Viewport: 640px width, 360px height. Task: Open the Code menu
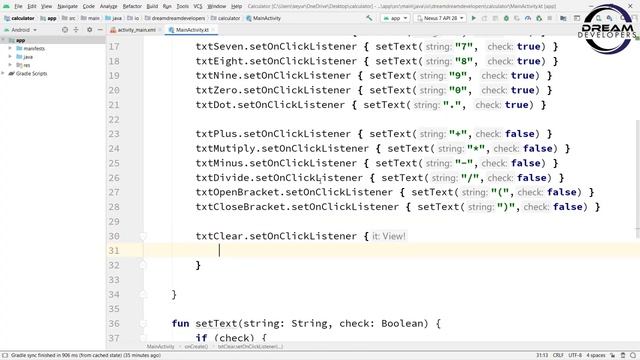pos(89,6)
